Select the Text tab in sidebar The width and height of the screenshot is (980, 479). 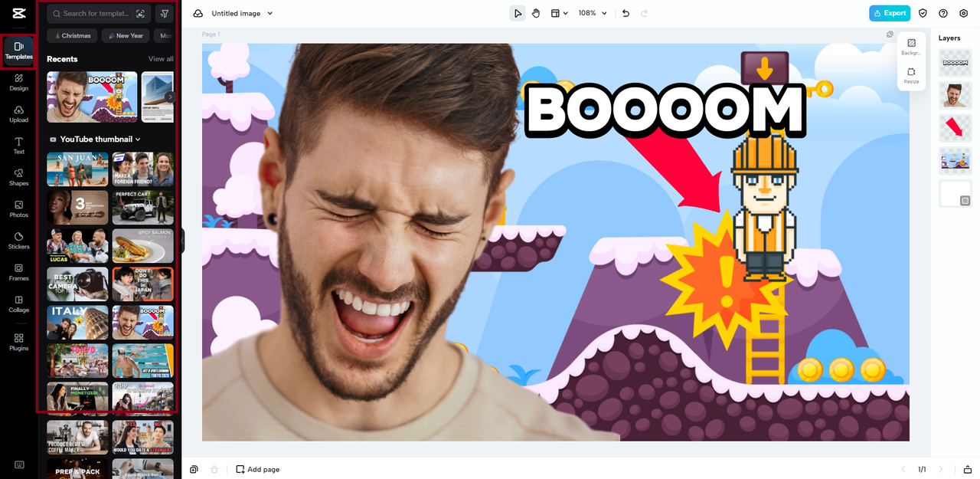point(18,146)
